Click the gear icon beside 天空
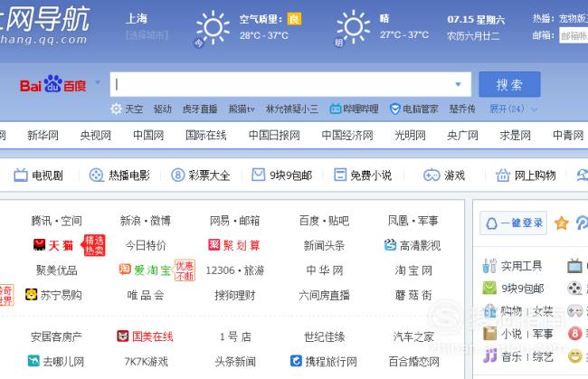The image size is (588, 379). [x=116, y=109]
